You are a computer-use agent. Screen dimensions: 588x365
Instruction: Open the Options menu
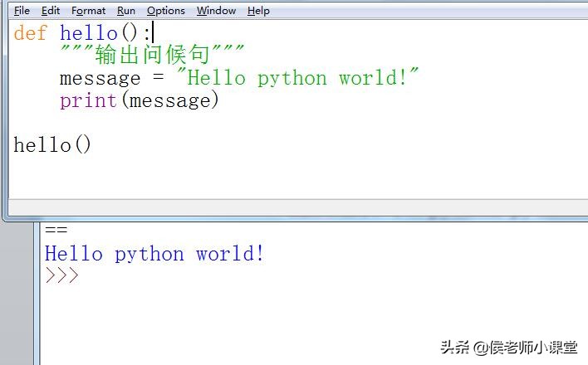click(x=166, y=11)
